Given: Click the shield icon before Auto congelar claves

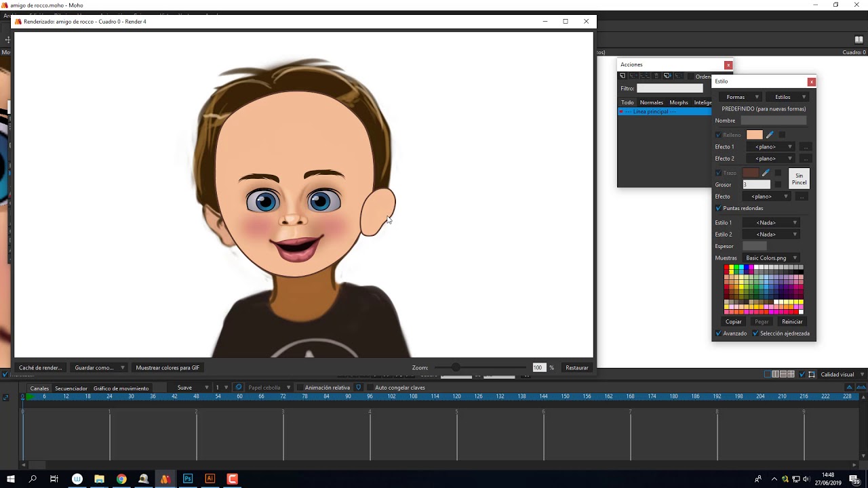Looking at the screenshot, I should [x=359, y=388].
